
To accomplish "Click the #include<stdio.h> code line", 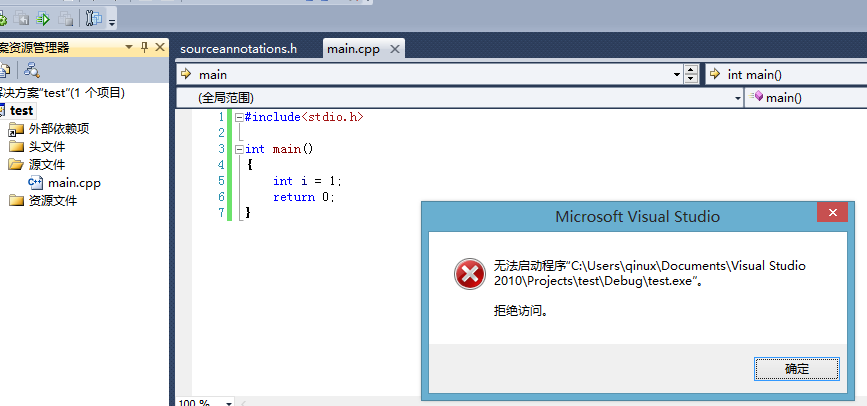I will [304, 117].
